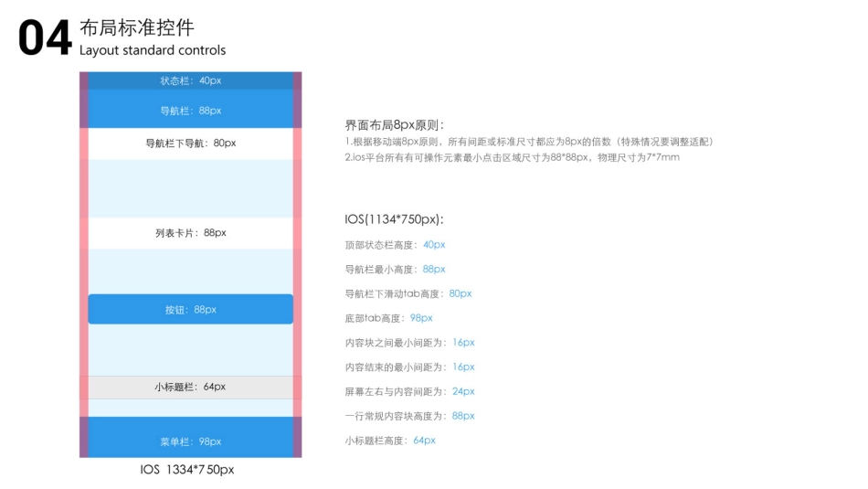Click rule line starting with 1.根据移动端8px原则

tap(530, 142)
